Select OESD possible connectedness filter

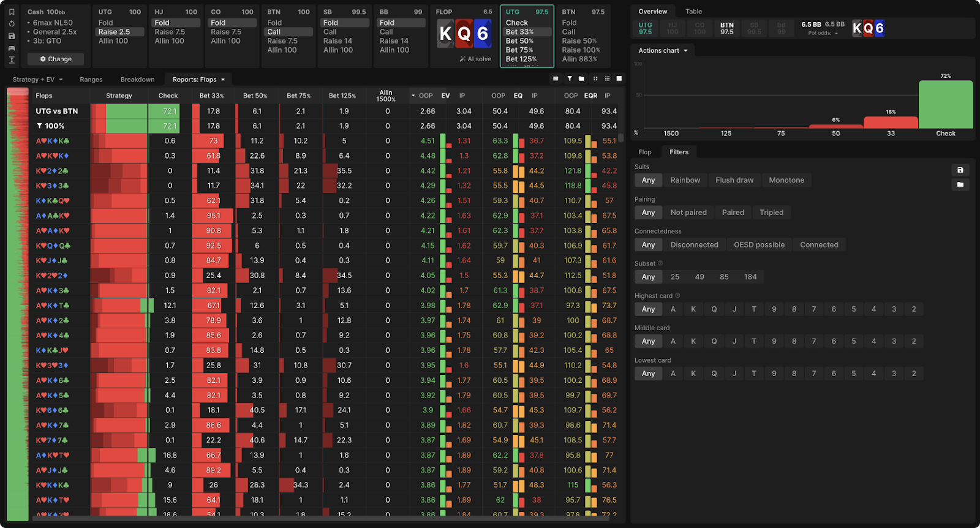click(759, 245)
